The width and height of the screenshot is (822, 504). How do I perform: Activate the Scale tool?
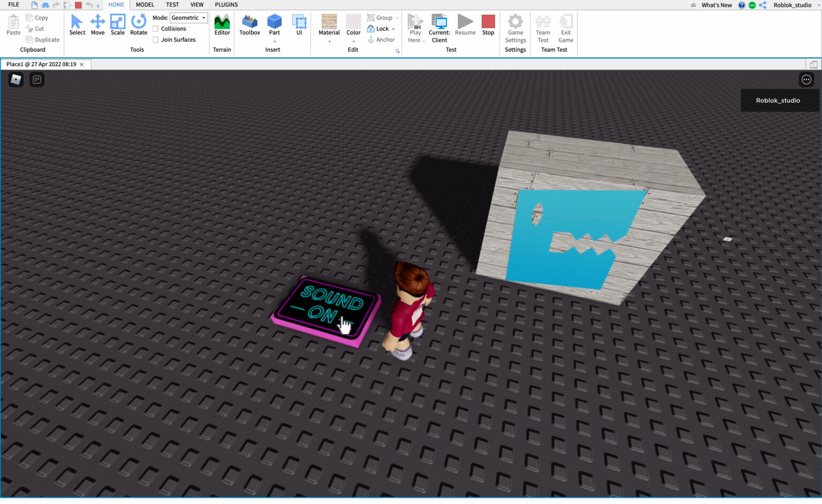click(x=117, y=24)
